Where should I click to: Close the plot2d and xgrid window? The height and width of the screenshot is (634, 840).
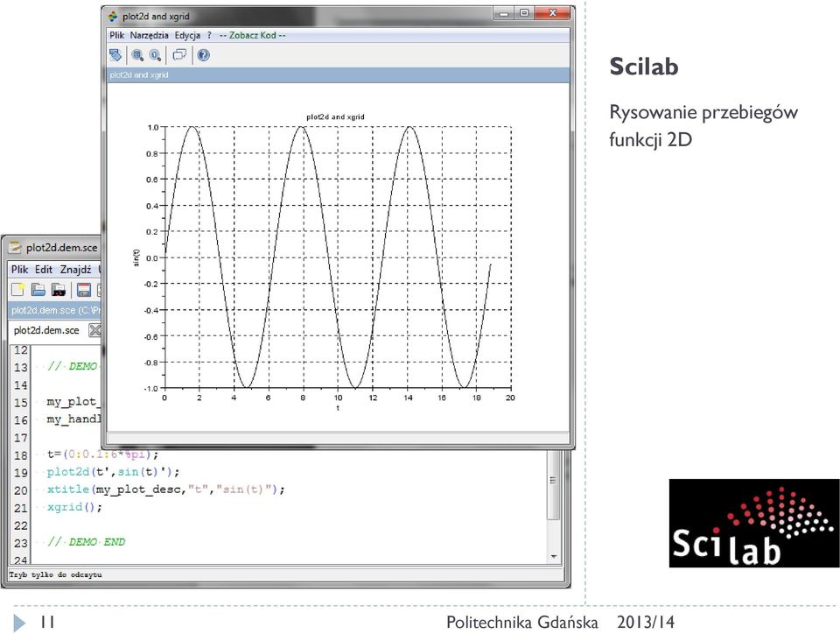(552, 13)
